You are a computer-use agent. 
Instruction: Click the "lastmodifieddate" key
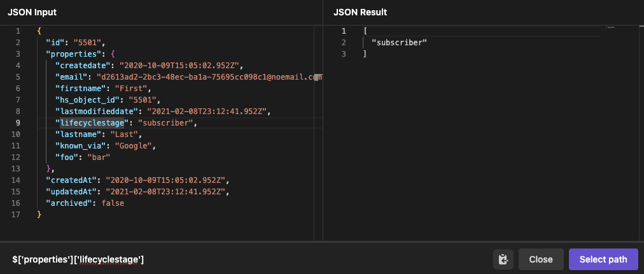[97, 112]
